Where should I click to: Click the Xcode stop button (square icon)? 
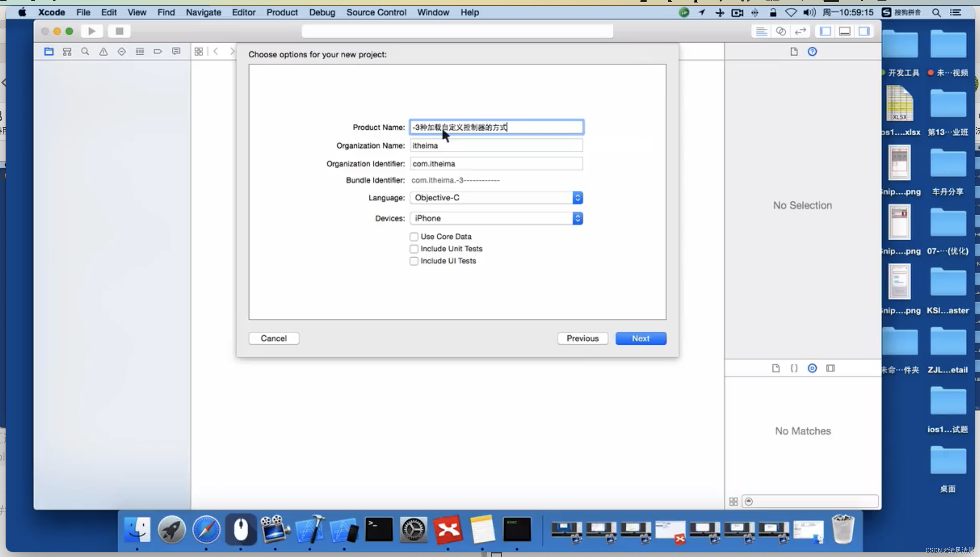tap(119, 31)
